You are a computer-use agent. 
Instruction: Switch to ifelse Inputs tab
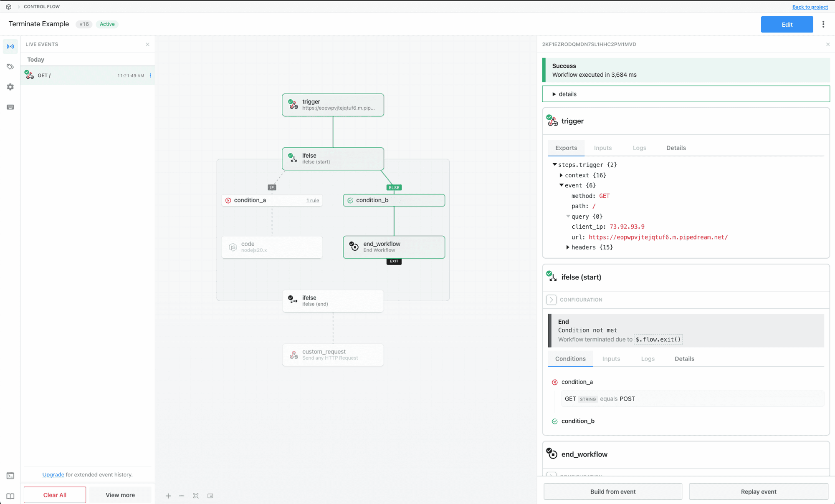pyautogui.click(x=611, y=359)
